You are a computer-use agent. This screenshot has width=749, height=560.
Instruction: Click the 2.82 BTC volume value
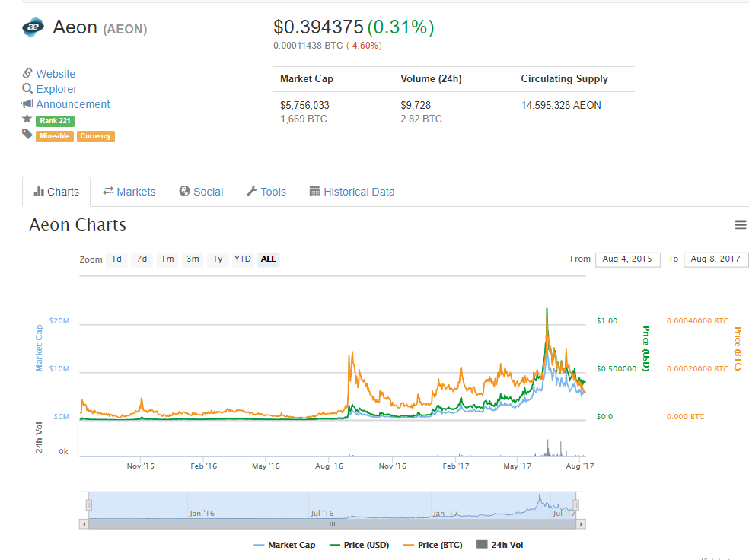[422, 119]
